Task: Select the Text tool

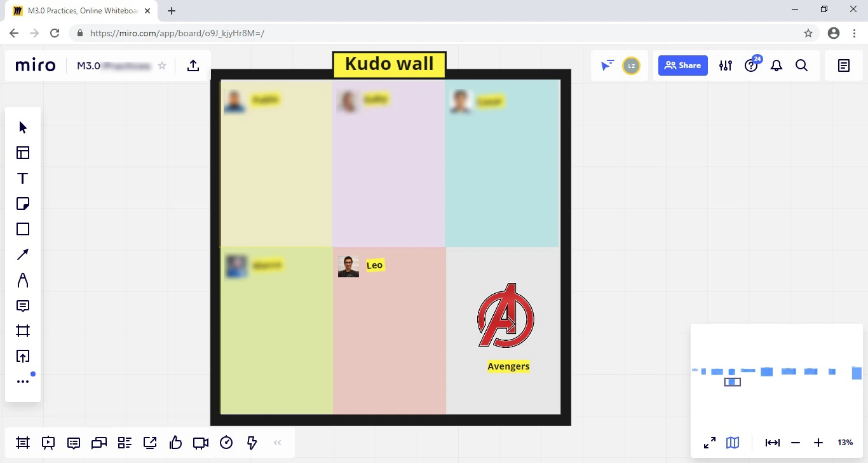Action: 23,178
